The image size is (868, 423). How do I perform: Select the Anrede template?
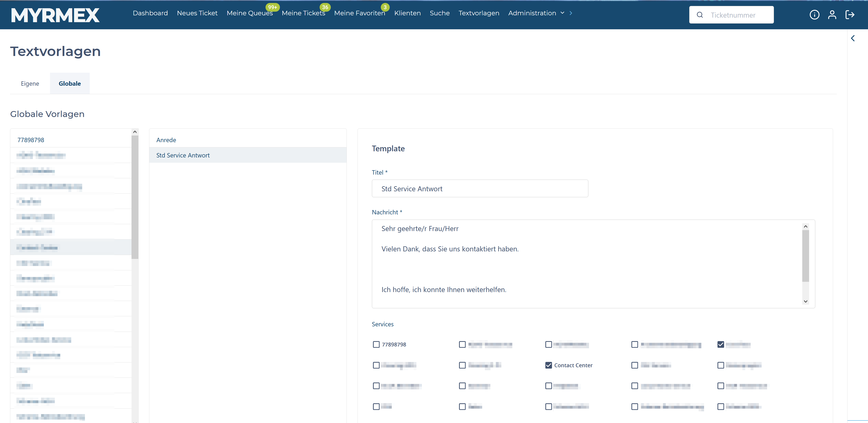[x=248, y=140]
